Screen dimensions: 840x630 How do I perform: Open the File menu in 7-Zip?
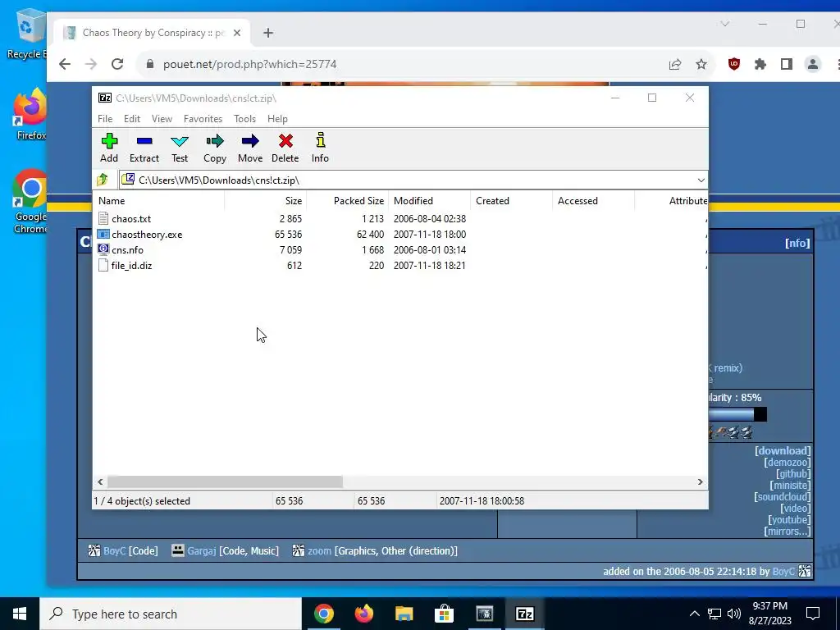[x=105, y=119]
